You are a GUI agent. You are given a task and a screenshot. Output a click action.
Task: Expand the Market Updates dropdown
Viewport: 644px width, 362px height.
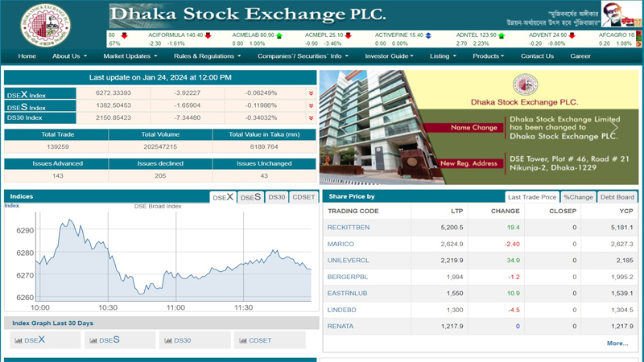click(x=130, y=56)
